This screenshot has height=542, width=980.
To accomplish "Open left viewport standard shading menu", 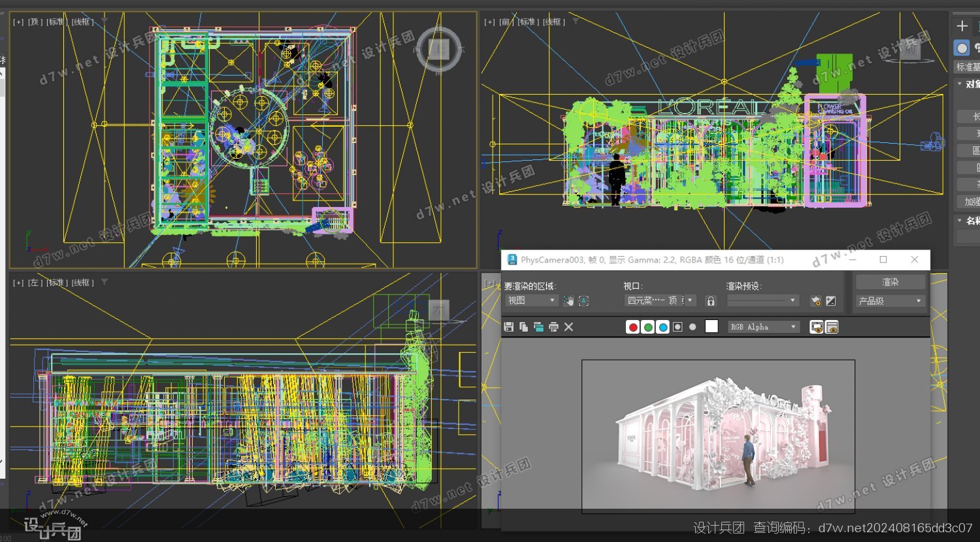I will pyautogui.click(x=56, y=283).
